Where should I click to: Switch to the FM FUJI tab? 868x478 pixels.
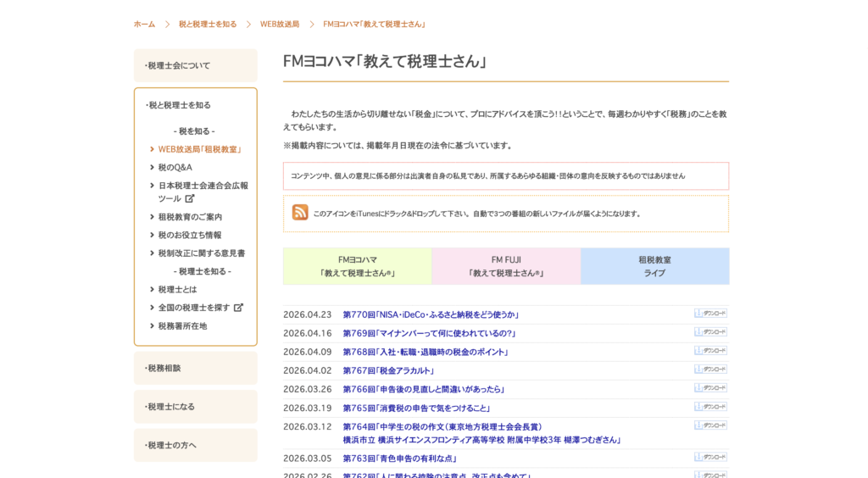tap(506, 266)
